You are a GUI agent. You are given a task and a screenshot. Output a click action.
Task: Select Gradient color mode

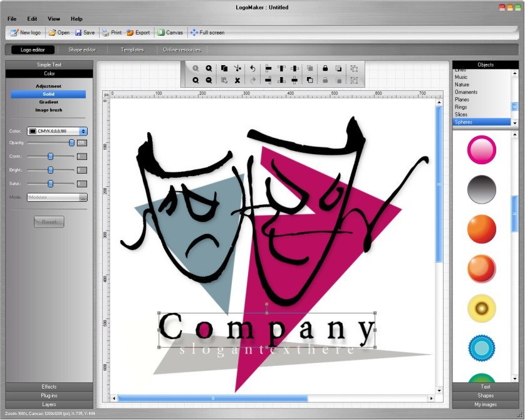click(x=48, y=102)
